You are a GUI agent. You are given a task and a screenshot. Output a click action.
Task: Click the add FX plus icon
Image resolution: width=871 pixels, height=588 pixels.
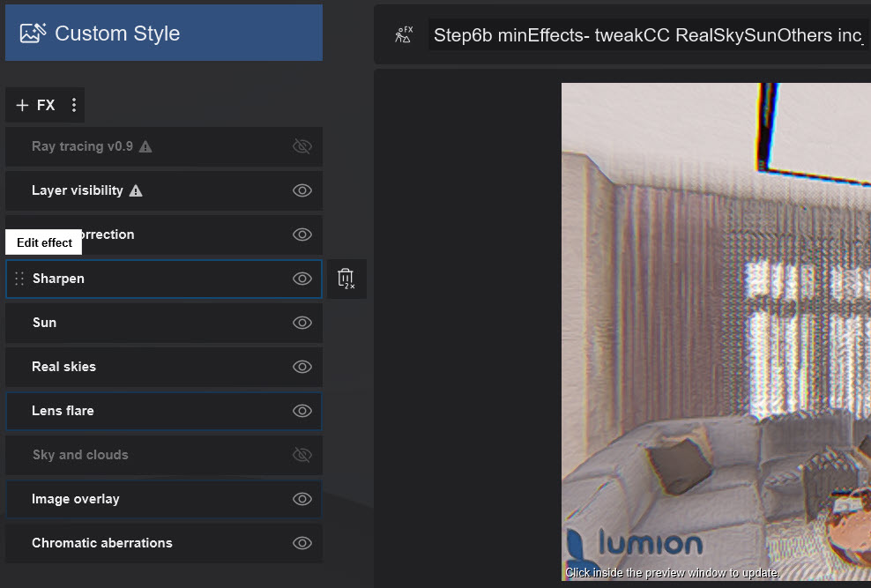23,105
